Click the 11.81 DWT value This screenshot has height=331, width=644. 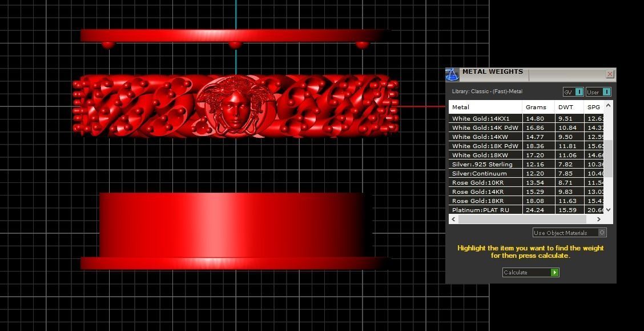click(x=567, y=146)
